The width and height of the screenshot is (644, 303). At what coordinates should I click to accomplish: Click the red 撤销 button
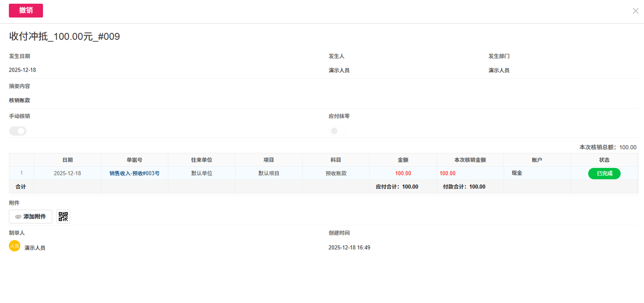point(26,11)
